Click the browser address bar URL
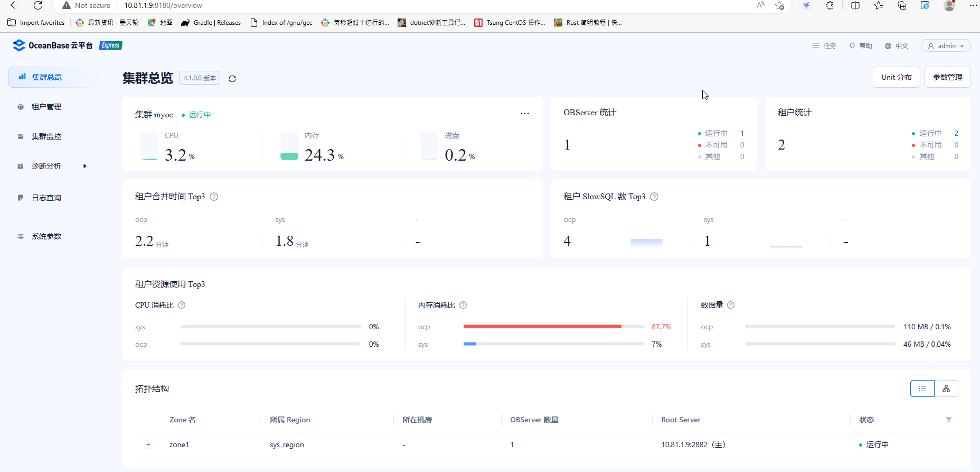Viewport: 980px width, 472px height. (x=163, y=5)
